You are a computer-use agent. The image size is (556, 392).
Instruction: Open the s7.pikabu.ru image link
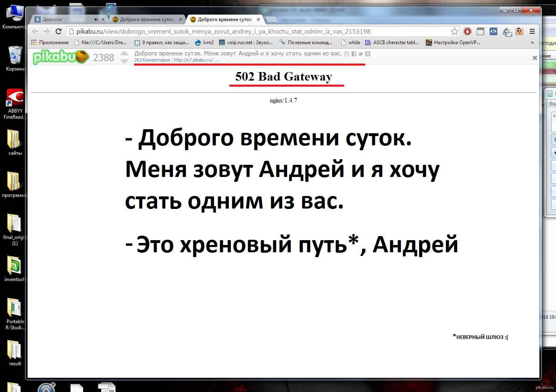pyautogui.click(x=193, y=60)
